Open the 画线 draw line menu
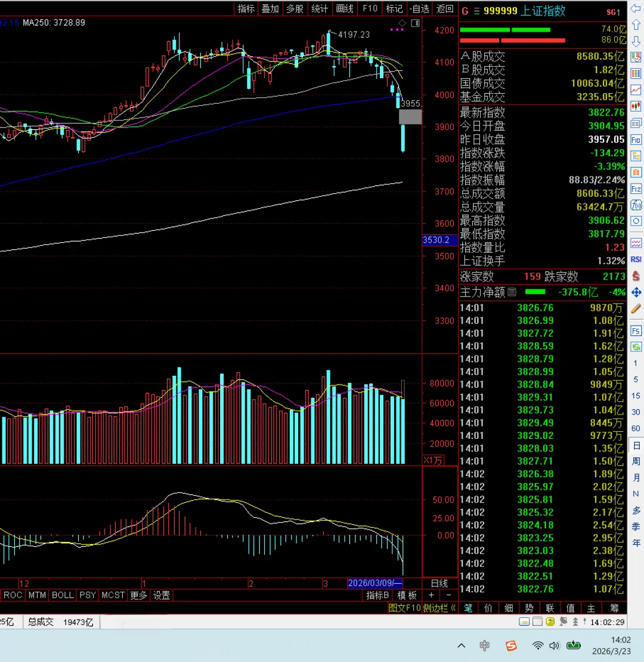 coord(345,9)
